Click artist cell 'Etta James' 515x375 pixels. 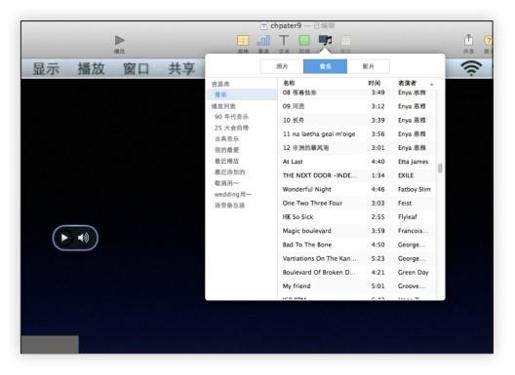click(x=413, y=162)
